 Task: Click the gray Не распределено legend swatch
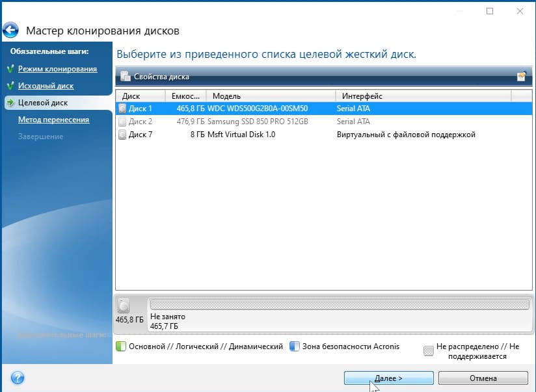(x=428, y=351)
